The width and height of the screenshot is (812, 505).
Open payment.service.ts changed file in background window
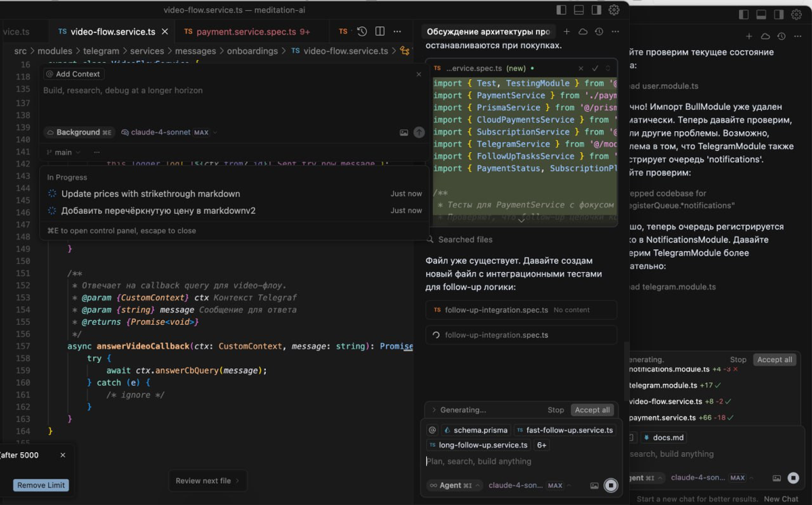pyautogui.click(x=681, y=418)
